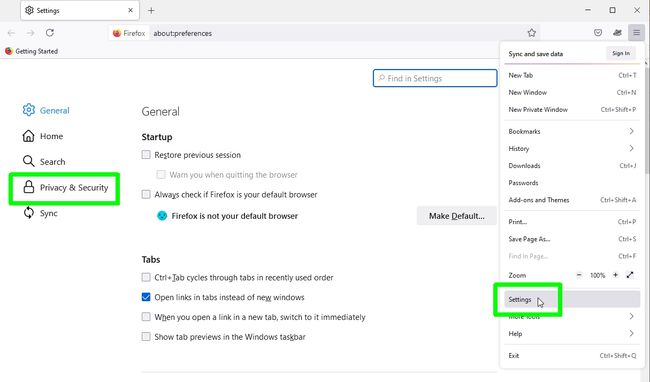Expand the History submenu
The image size is (650, 382).
572,148
